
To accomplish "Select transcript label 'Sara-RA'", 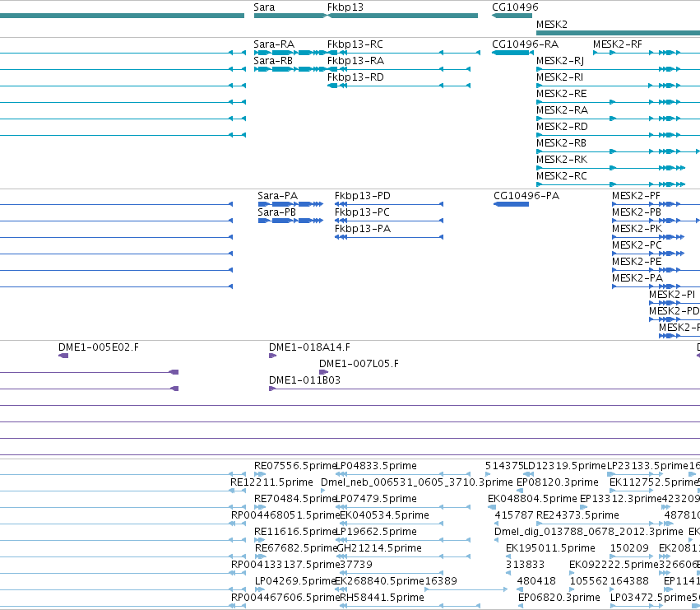I will tap(274, 44).
